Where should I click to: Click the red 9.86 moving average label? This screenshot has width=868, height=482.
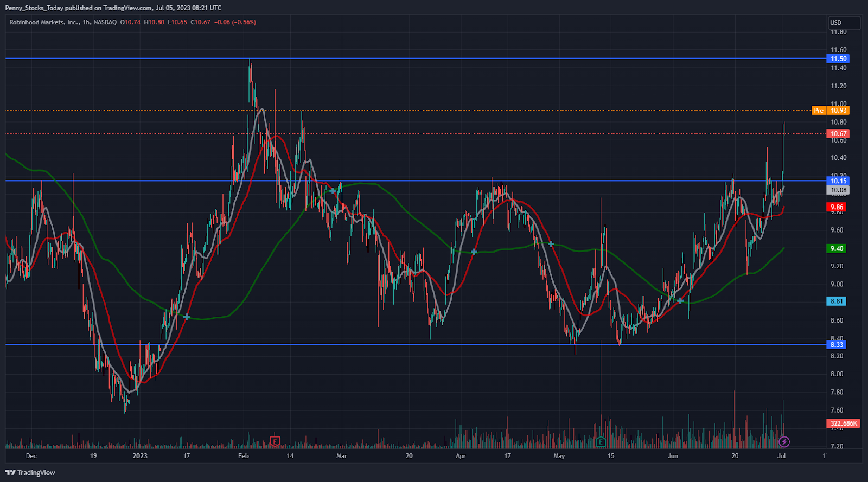837,207
